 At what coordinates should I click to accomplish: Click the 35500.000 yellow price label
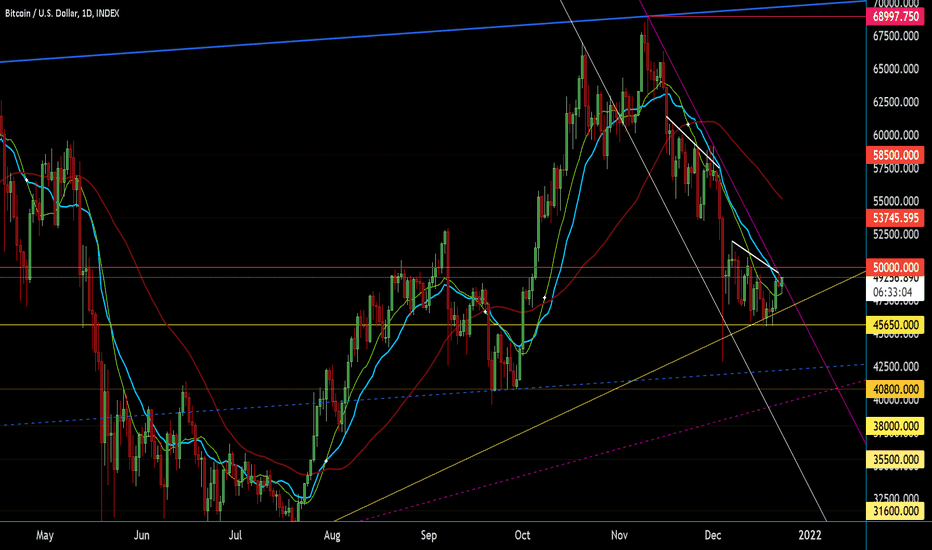tap(896, 460)
